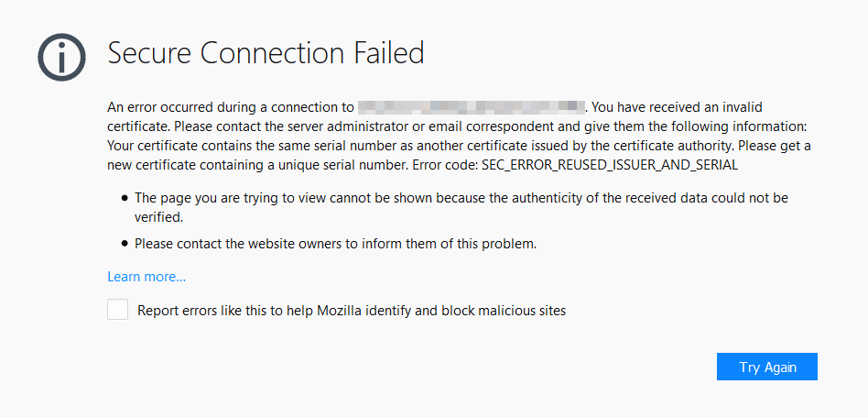Open the "Learn more..." link

pos(146,277)
